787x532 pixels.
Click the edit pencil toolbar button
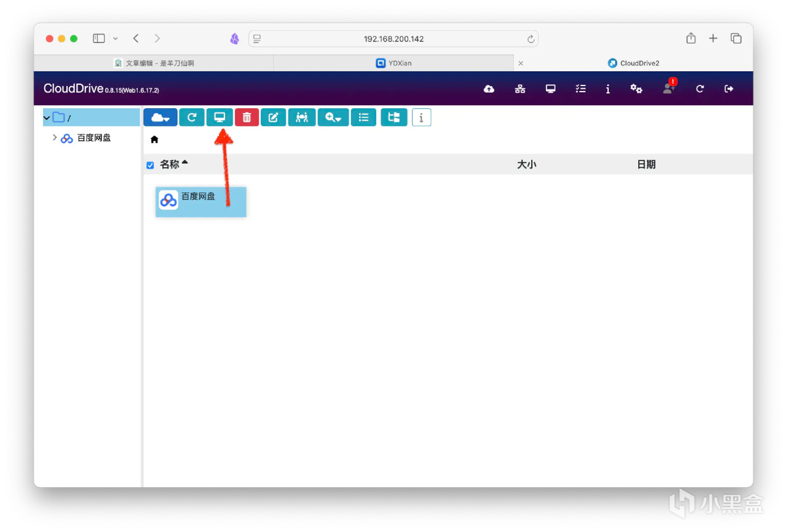click(x=274, y=117)
